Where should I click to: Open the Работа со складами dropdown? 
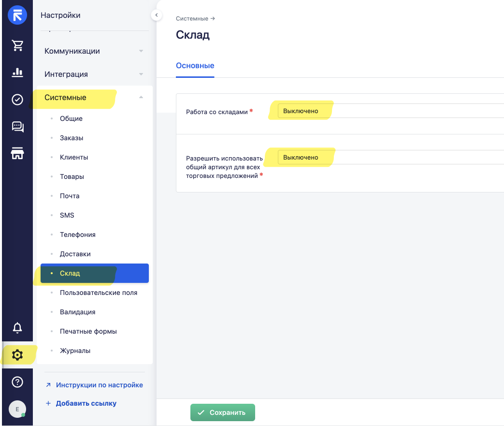coord(391,111)
